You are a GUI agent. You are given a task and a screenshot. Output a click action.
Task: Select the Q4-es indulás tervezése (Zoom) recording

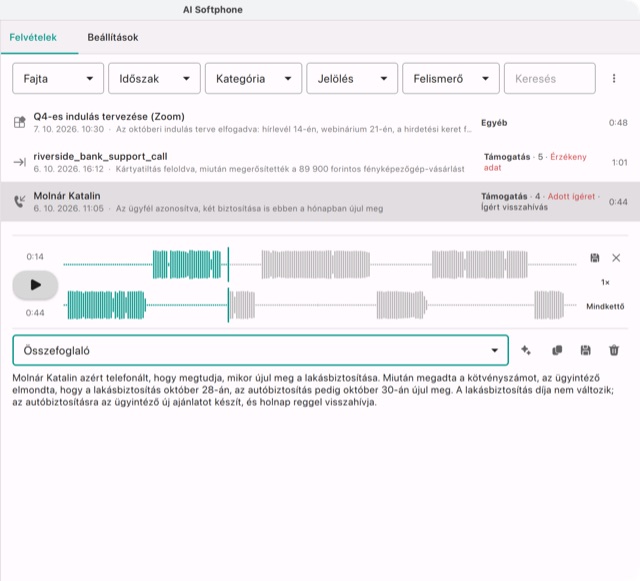pyautogui.click(x=320, y=122)
